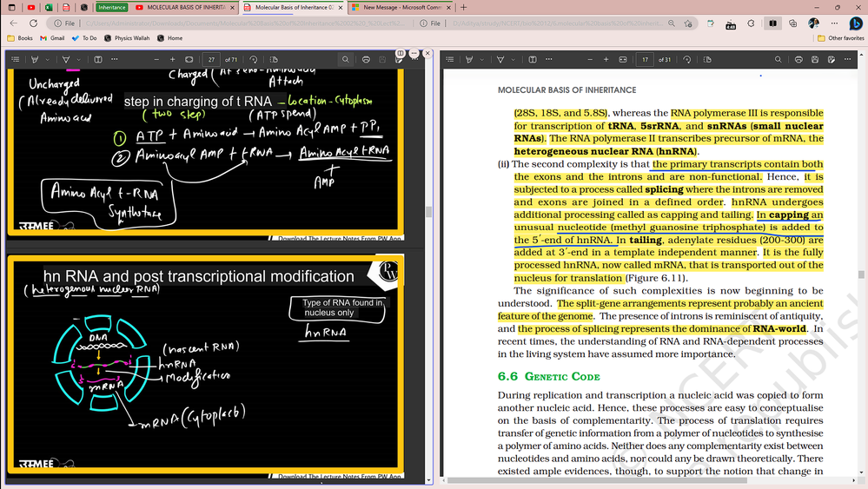This screenshot has height=489, width=868.
Task: Open the tab actions menu
Action: (x=11, y=7)
